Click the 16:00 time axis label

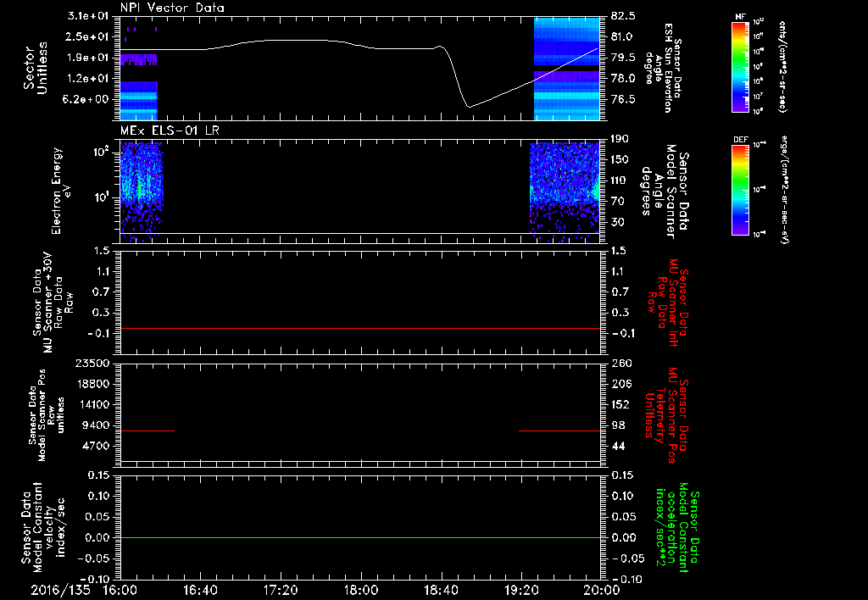[120, 590]
